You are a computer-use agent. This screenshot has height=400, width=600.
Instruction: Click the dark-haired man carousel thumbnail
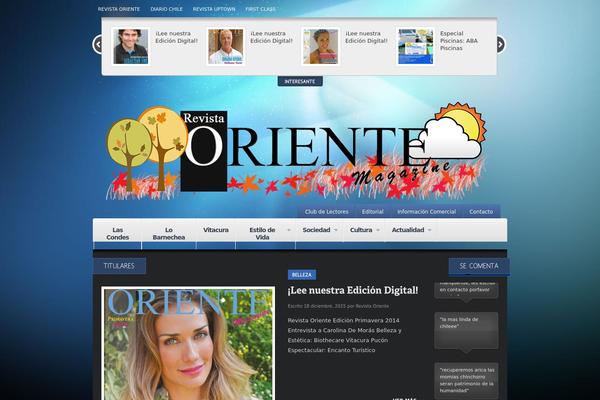[130, 46]
